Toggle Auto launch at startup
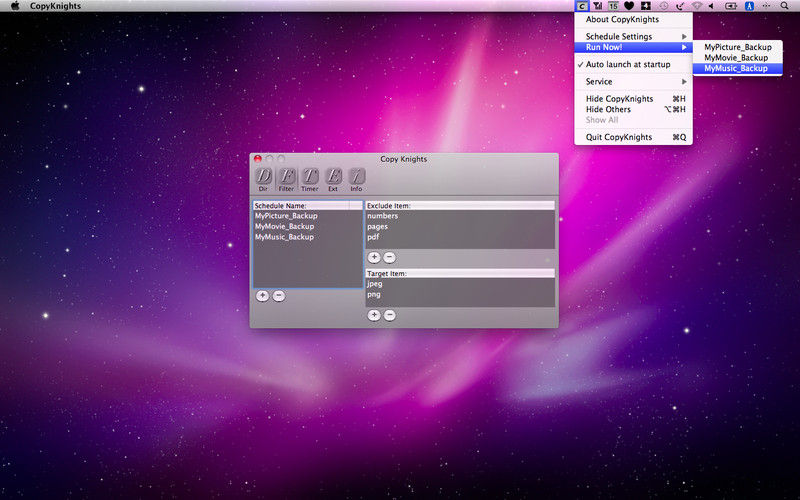This screenshot has height=500, width=800. pos(633,64)
